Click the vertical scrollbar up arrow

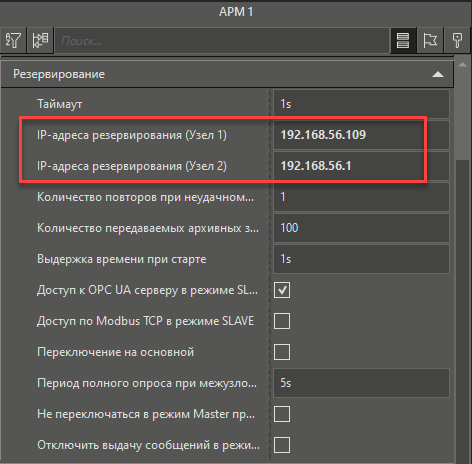pos(462,65)
